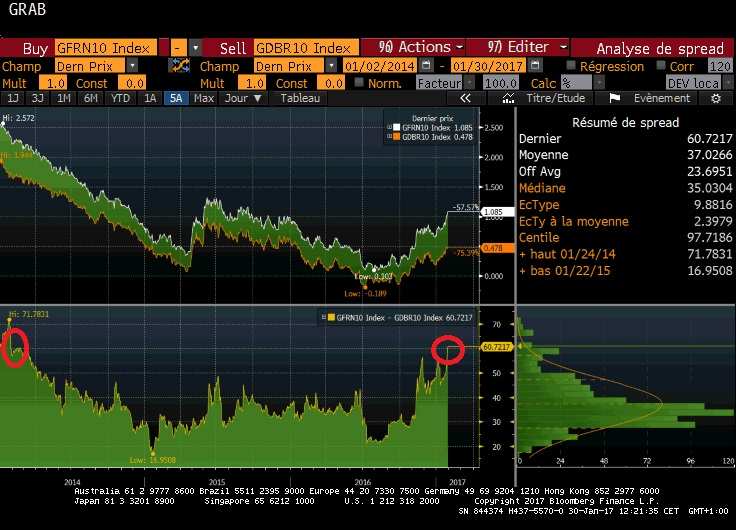Select the 5A time range tab
736x530 pixels.
tap(176, 99)
